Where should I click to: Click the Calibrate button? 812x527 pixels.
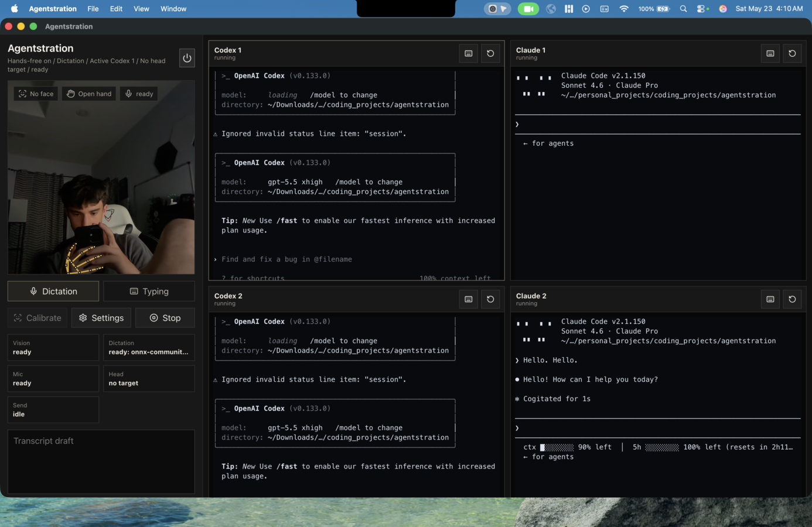tap(37, 318)
